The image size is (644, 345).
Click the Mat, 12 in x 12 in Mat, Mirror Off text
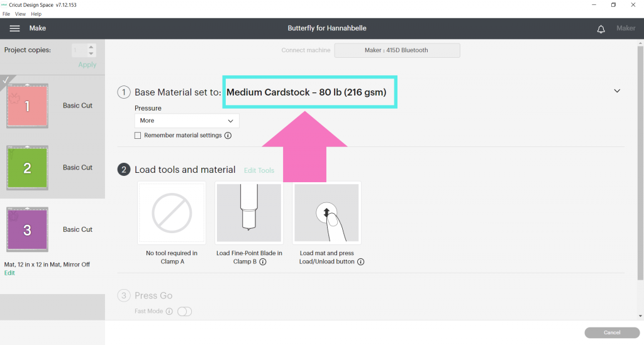coord(47,265)
